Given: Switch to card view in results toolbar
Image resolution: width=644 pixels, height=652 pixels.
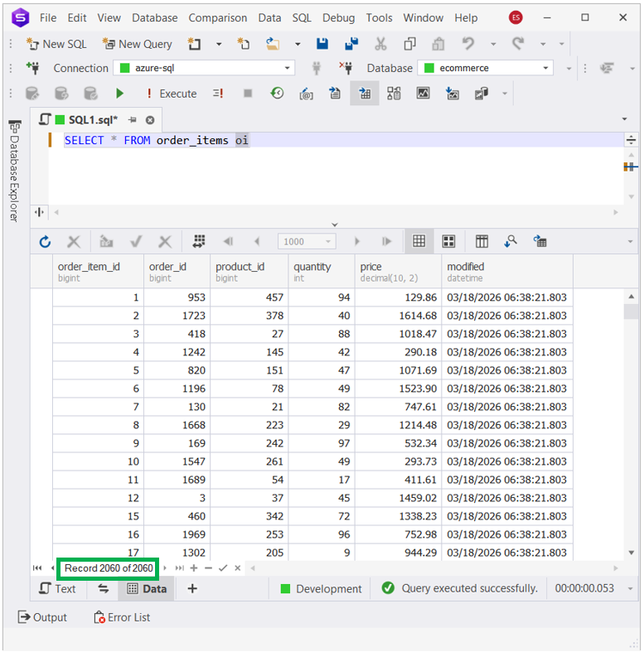Looking at the screenshot, I should pyautogui.click(x=448, y=242).
